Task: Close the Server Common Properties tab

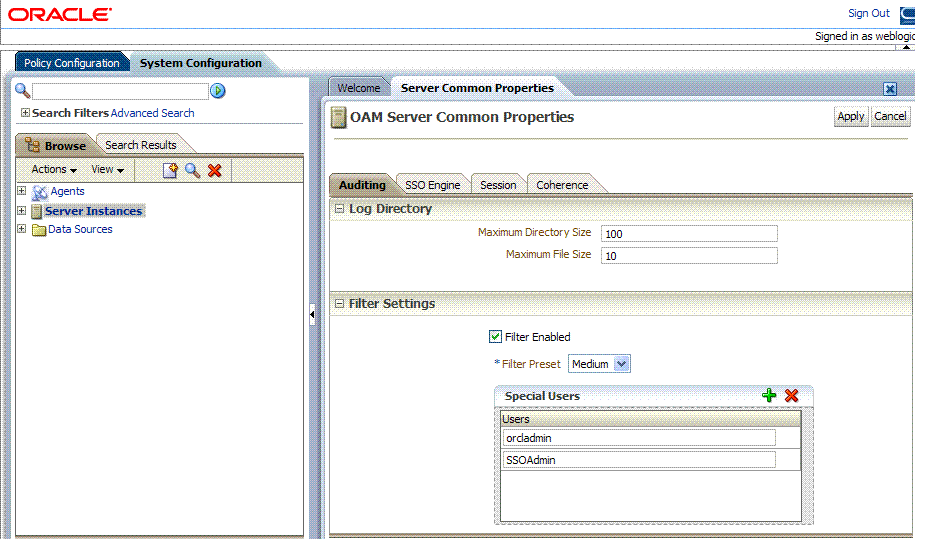Action: click(890, 89)
